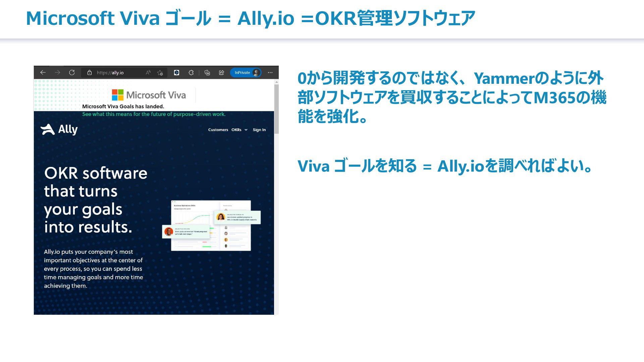Click the browser Back arrow
The image size is (644, 362).
43,72
